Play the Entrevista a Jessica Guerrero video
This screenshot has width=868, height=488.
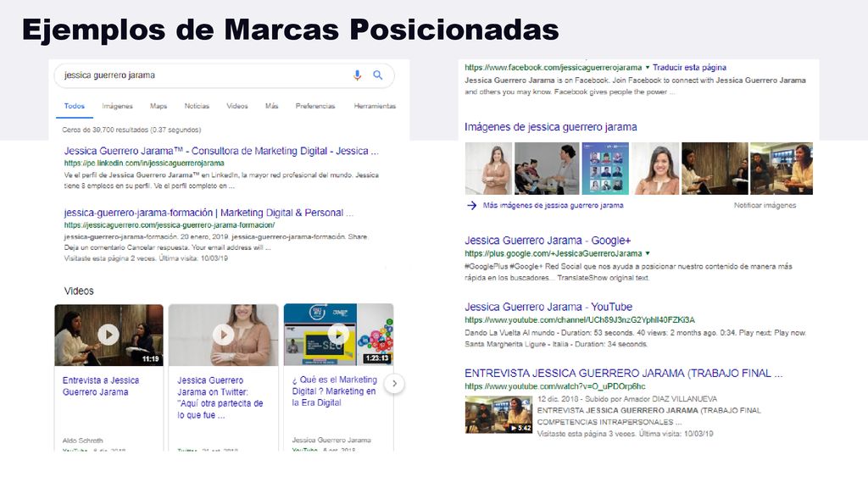(108, 334)
